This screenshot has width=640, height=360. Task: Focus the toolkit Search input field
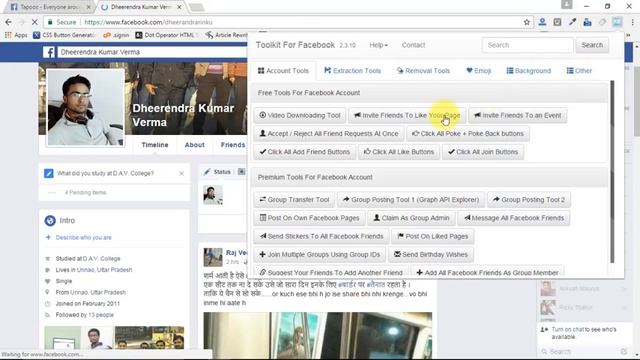[527, 45]
